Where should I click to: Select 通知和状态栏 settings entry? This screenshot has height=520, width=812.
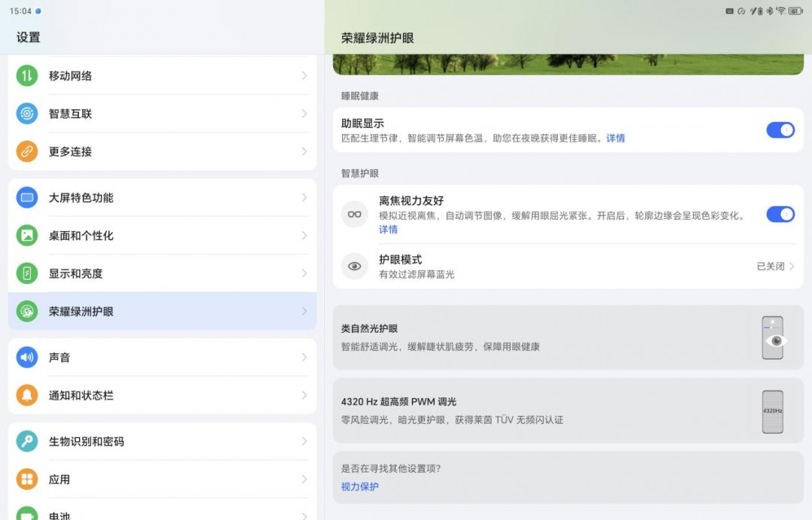pos(162,395)
